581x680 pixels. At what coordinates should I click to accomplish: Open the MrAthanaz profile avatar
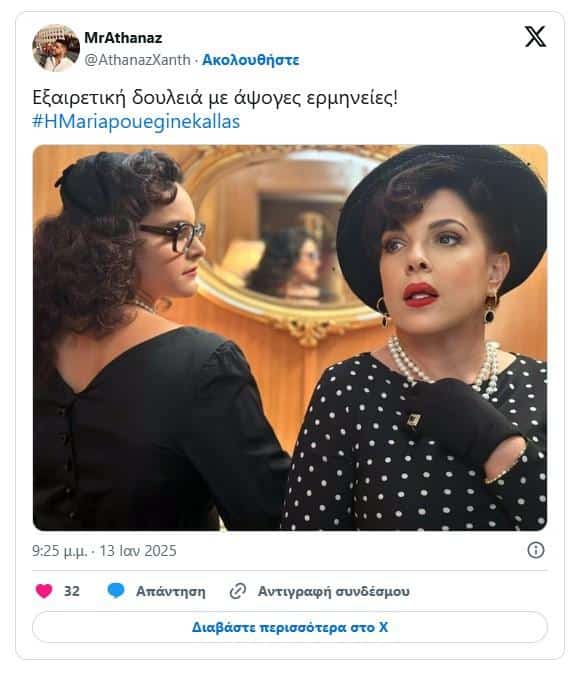[x=56, y=48]
